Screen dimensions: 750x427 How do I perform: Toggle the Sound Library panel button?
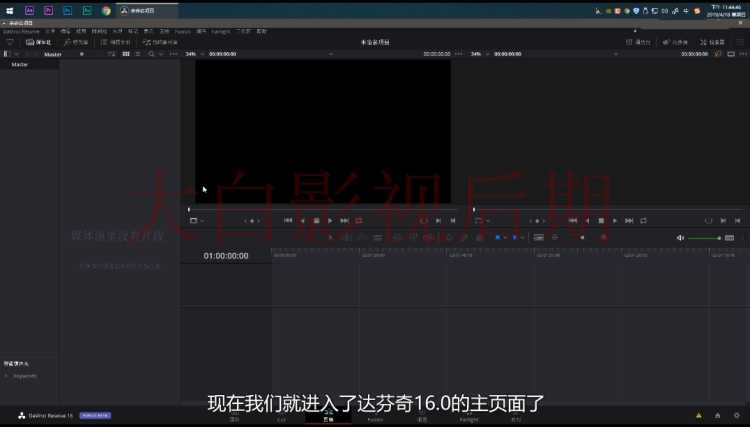pos(160,43)
